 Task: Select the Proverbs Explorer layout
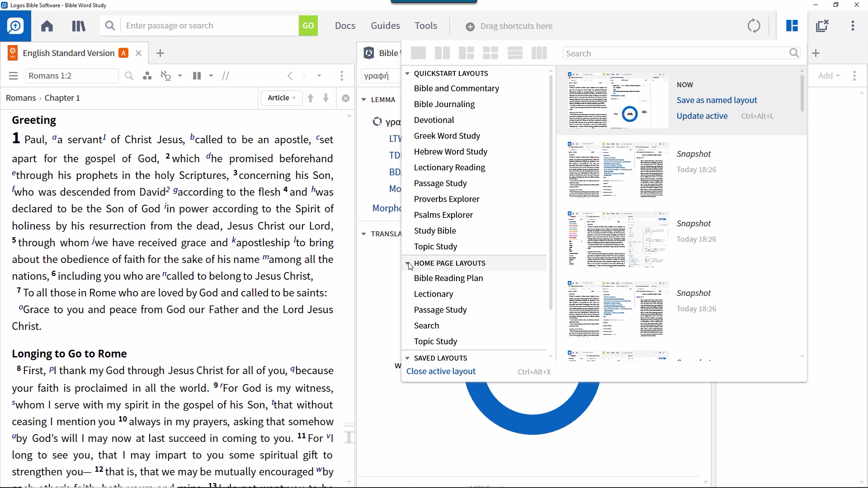pyautogui.click(x=447, y=199)
